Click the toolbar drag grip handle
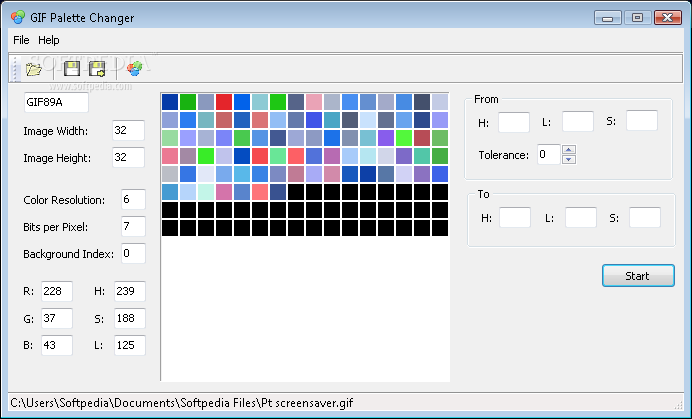Screen dimensions: 692x419 (15, 68)
